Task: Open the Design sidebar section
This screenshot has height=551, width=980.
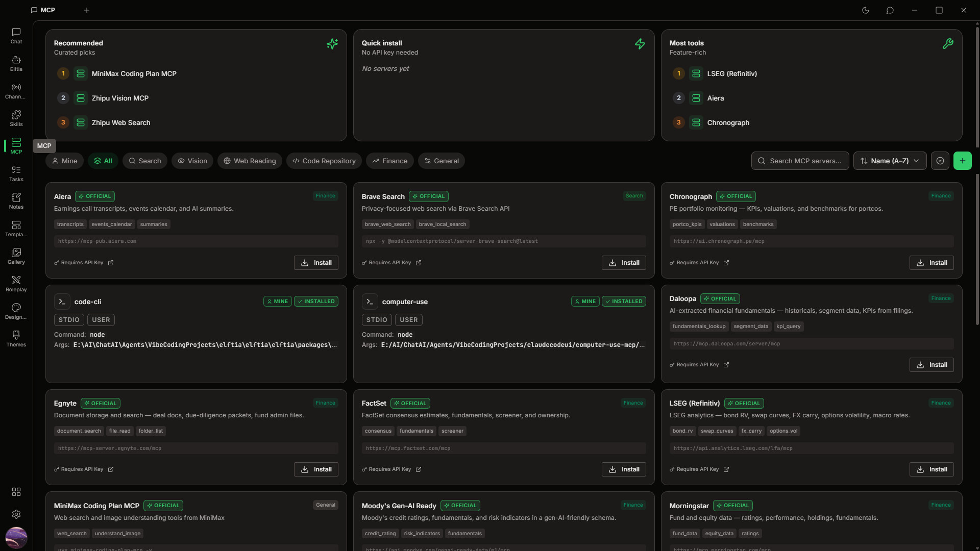Action: [x=16, y=311]
